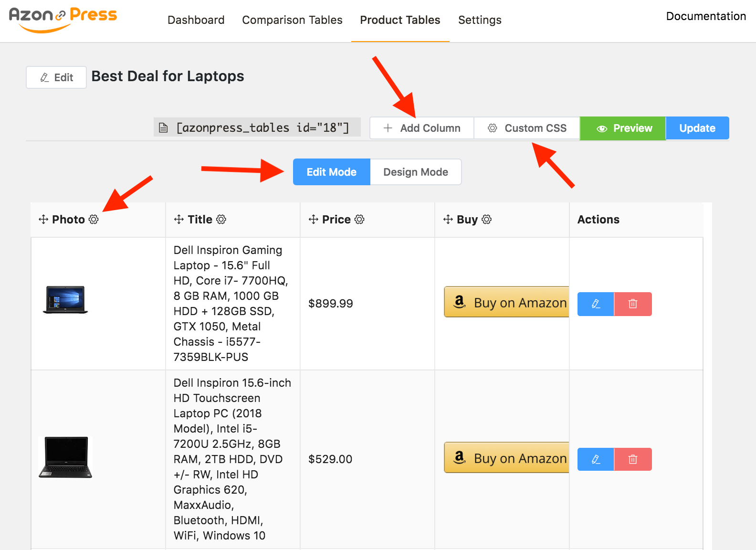Screen dimensions: 756x550
Task: Select Edit Mode toggle
Action: pyautogui.click(x=331, y=172)
